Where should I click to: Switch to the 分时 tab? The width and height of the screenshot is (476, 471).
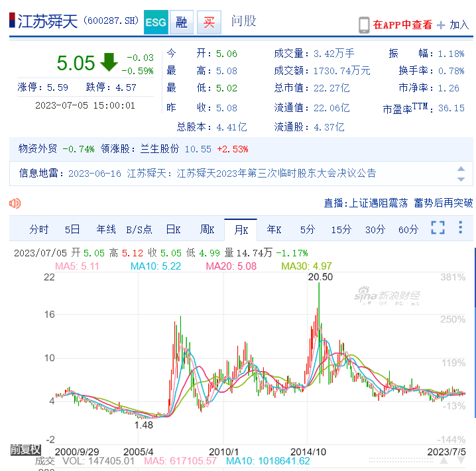pos(39,229)
